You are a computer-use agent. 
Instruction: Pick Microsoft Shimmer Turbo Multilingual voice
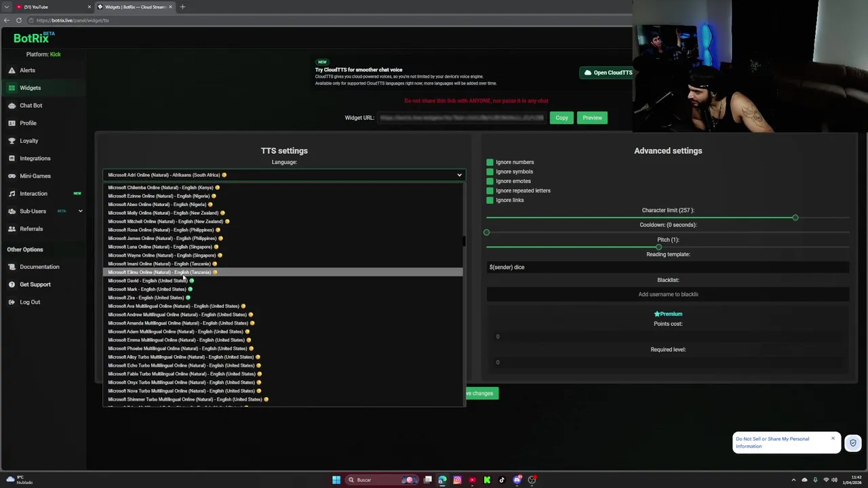click(283, 399)
